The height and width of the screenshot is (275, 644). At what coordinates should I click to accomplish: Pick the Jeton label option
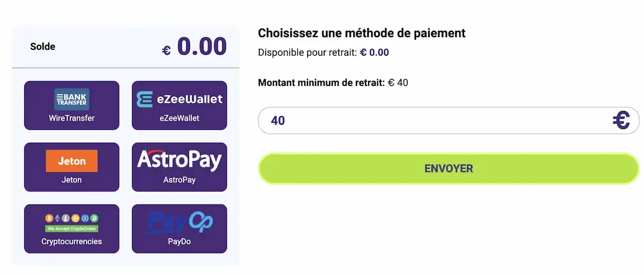coord(71,180)
